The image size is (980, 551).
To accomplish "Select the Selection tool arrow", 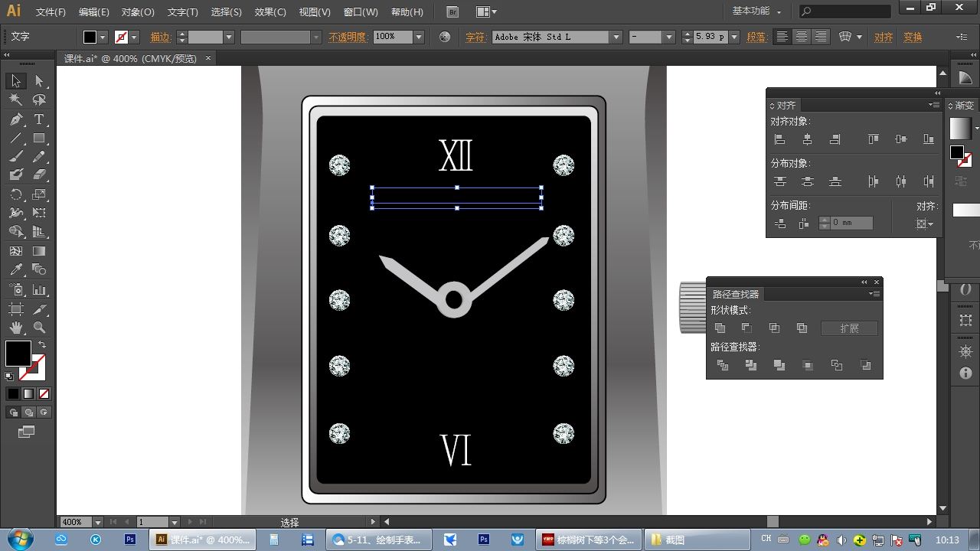I will [16, 81].
